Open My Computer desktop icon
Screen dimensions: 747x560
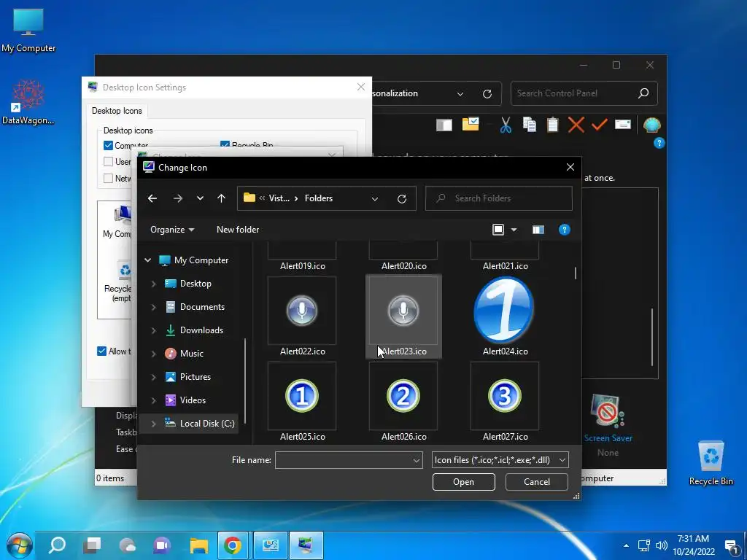(28, 31)
